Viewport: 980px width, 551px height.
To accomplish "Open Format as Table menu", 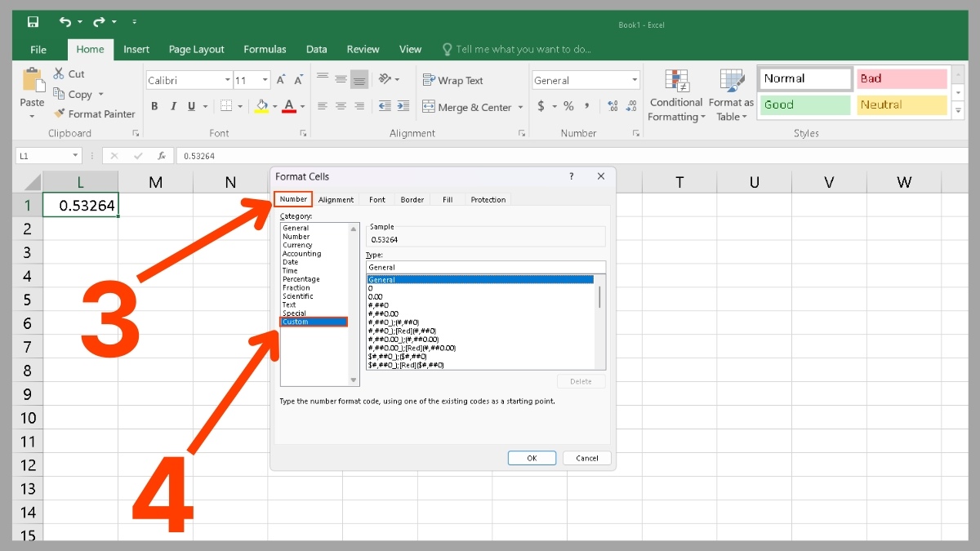I will point(731,96).
